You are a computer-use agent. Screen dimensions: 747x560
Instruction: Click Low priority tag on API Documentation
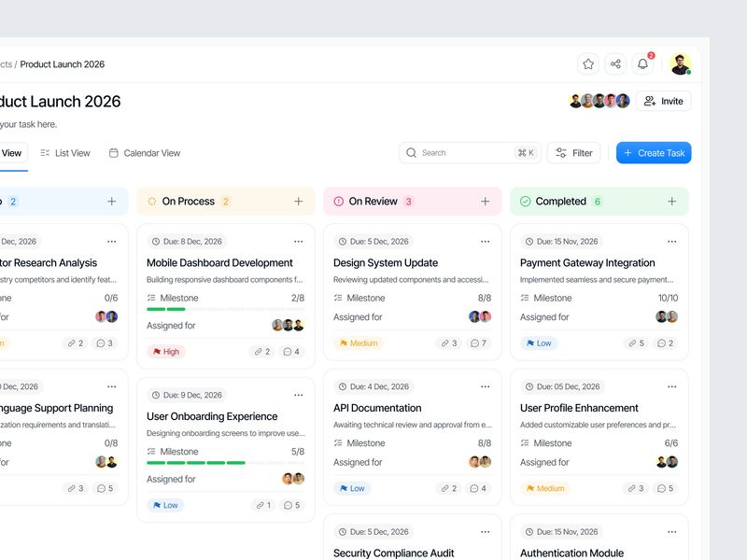click(x=352, y=488)
